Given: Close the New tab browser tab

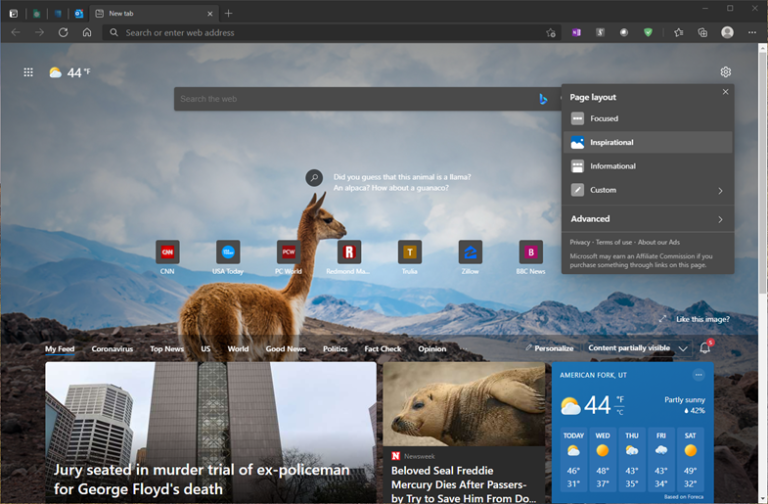Looking at the screenshot, I should pos(210,14).
